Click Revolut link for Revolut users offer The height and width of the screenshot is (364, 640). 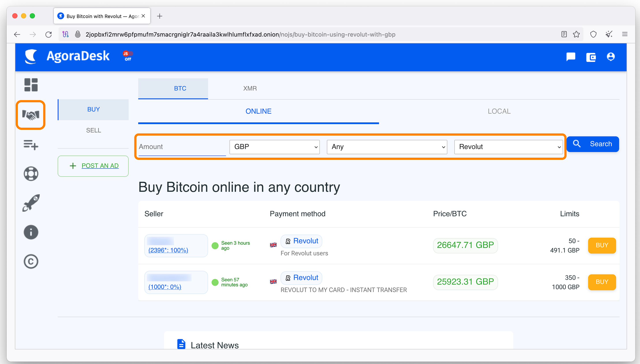pos(302,241)
